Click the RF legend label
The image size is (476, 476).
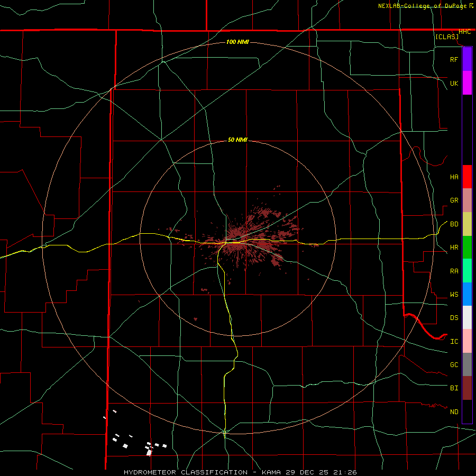454,59
